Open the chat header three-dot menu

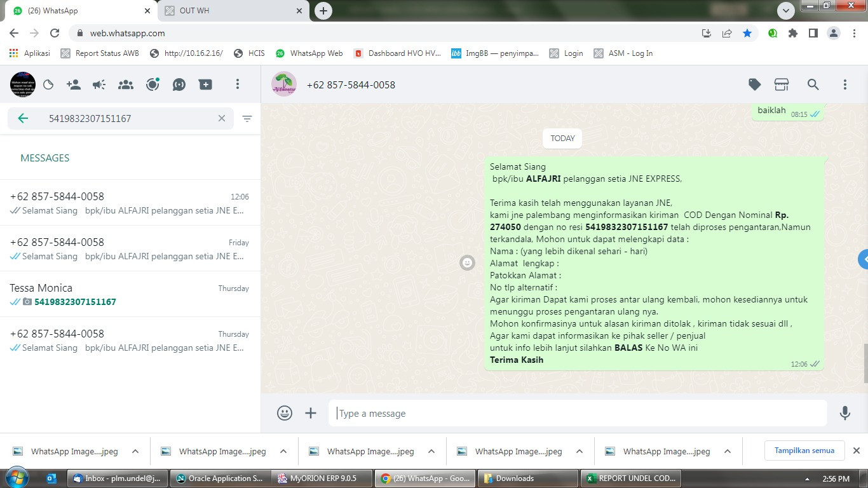click(844, 85)
